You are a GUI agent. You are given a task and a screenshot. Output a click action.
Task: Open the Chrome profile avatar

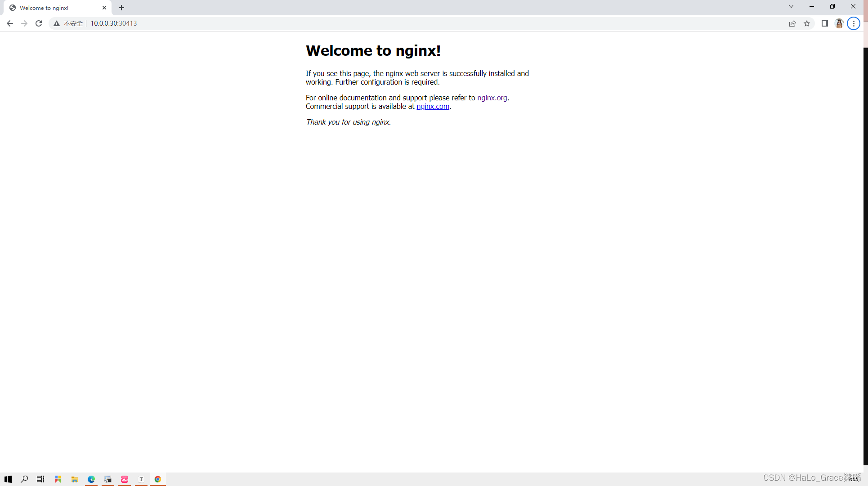(839, 23)
